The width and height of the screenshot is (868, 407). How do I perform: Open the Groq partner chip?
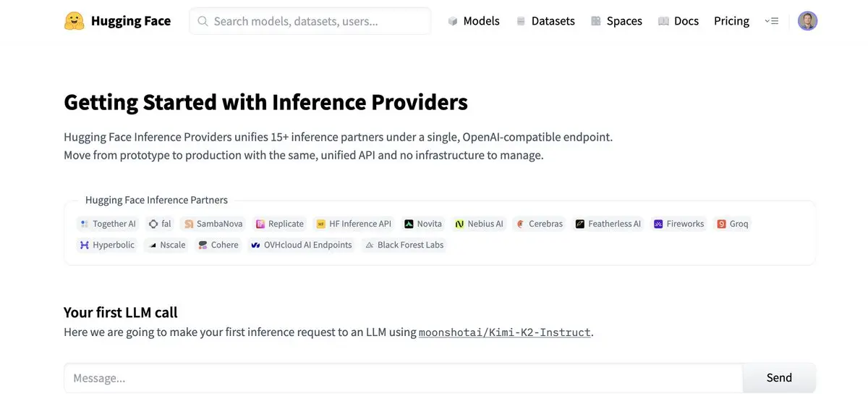coord(733,224)
